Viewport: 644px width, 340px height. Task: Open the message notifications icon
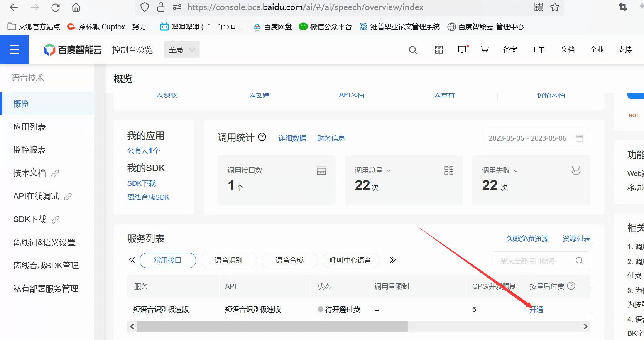tap(463, 49)
